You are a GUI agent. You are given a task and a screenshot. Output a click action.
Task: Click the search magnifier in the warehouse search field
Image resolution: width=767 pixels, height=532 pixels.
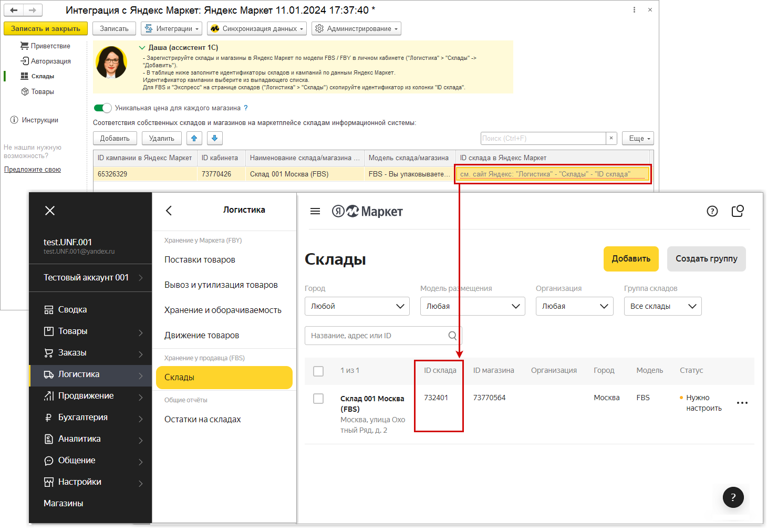tap(452, 336)
